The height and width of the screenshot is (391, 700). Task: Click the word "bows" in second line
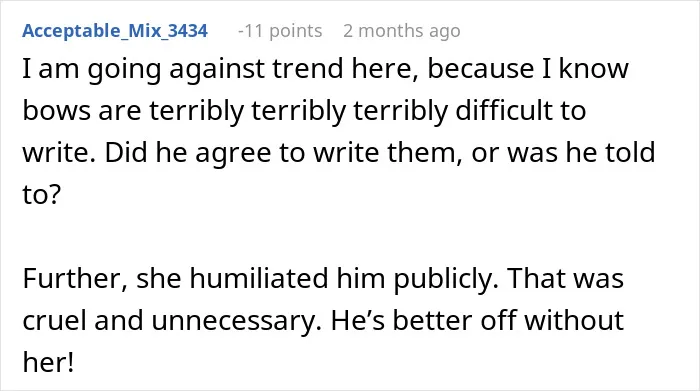pyautogui.click(x=57, y=110)
